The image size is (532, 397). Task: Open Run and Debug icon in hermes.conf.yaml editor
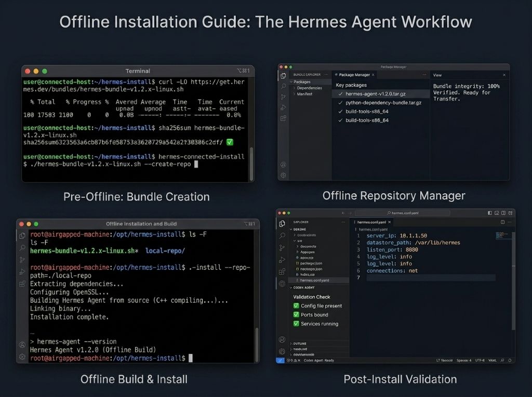coord(282,259)
